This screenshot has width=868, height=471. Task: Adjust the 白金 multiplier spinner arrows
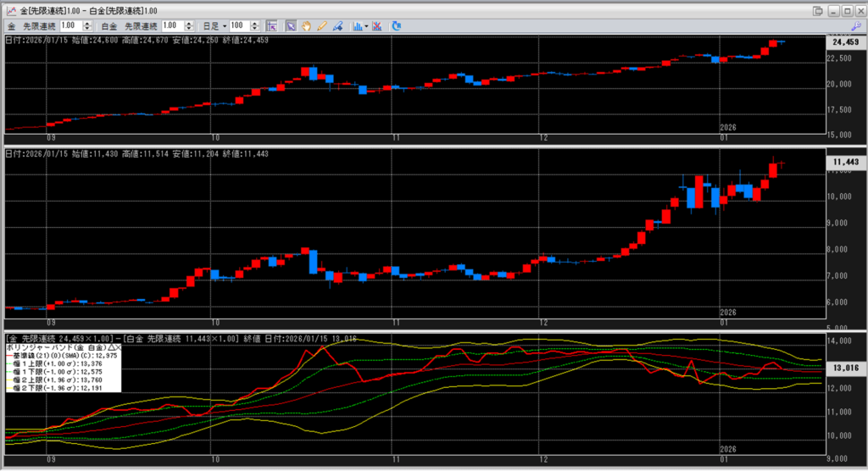(190, 26)
